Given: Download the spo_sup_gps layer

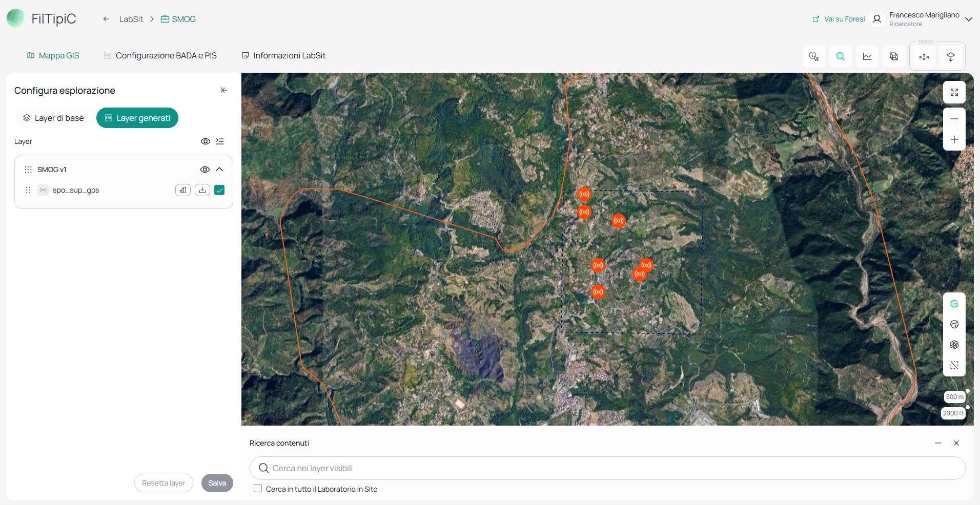Looking at the screenshot, I should click(x=202, y=190).
